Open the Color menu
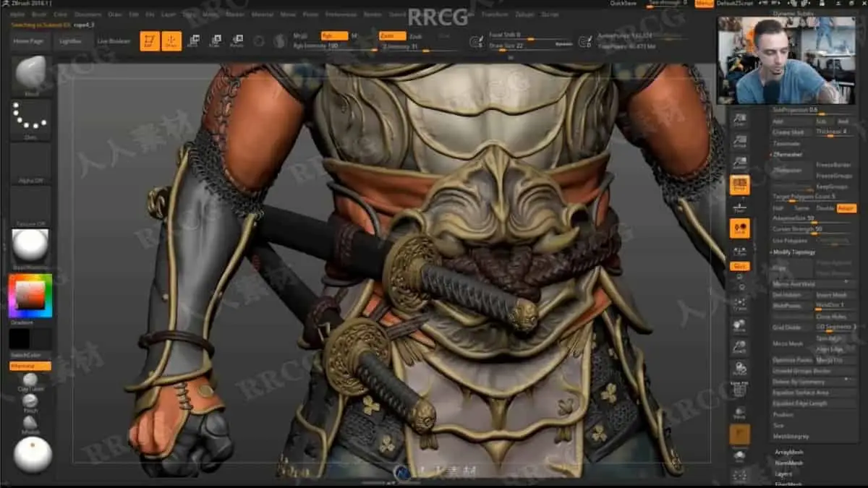The image size is (868, 488). pos(61,14)
